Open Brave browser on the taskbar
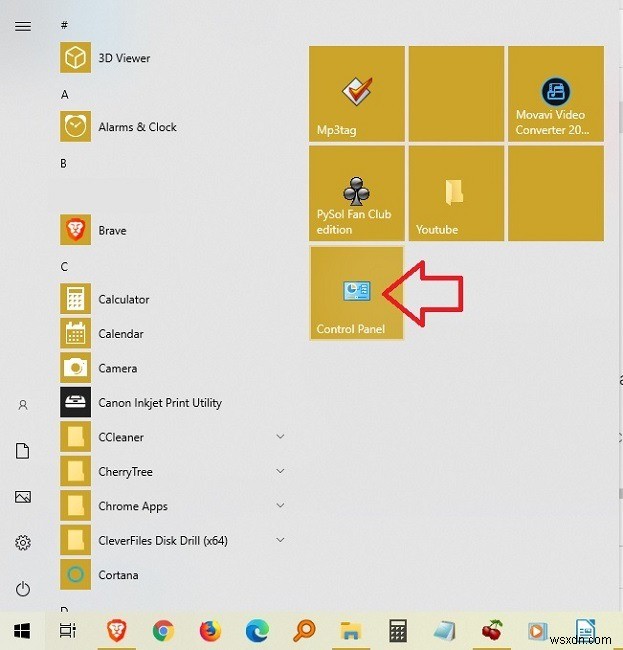The width and height of the screenshot is (623, 650). pyautogui.click(x=116, y=631)
